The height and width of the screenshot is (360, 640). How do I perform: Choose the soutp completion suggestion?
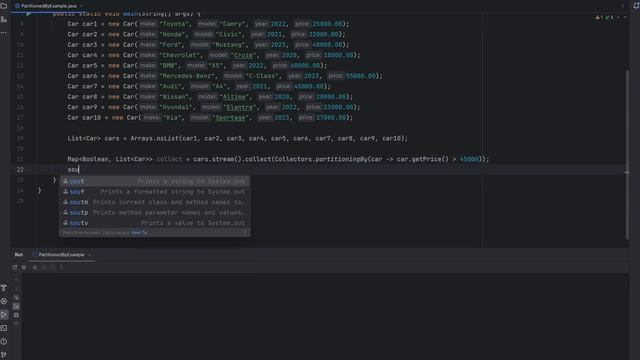(x=155, y=213)
